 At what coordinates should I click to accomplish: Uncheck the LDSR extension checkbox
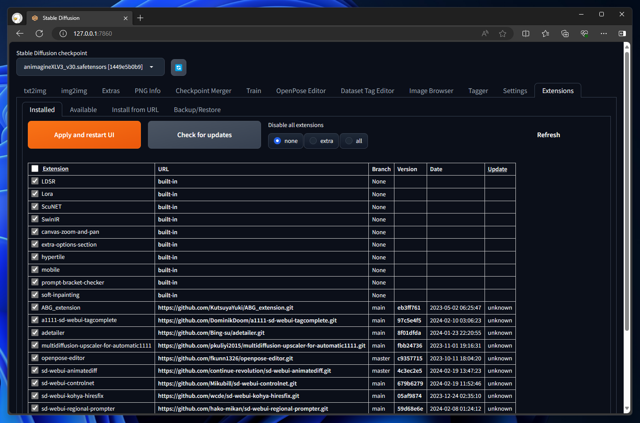35,181
